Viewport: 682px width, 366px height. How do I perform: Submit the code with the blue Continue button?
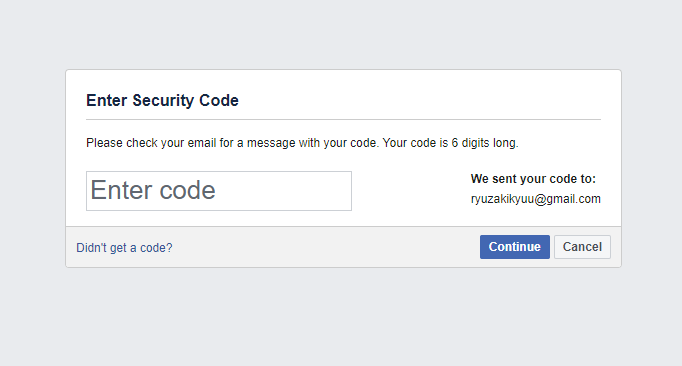click(x=515, y=247)
